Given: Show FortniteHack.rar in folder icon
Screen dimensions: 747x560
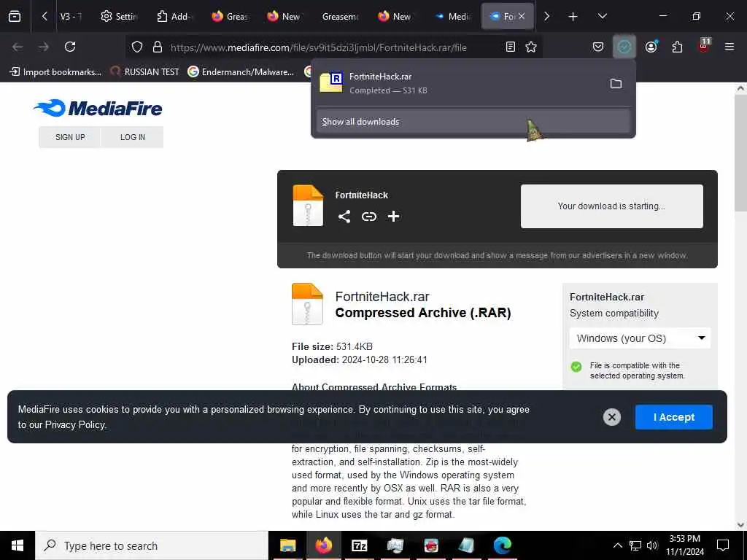Looking at the screenshot, I should coord(616,84).
